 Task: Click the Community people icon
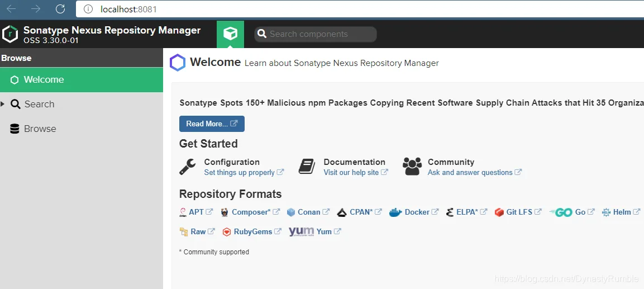click(412, 167)
